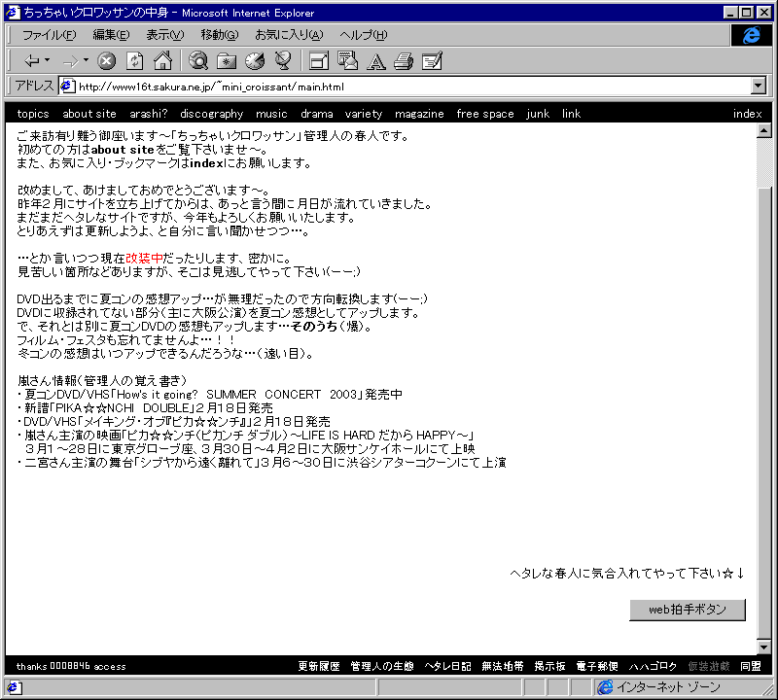Switch to Fullscreen view icon

pyautogui.click(x=319, y=61)
